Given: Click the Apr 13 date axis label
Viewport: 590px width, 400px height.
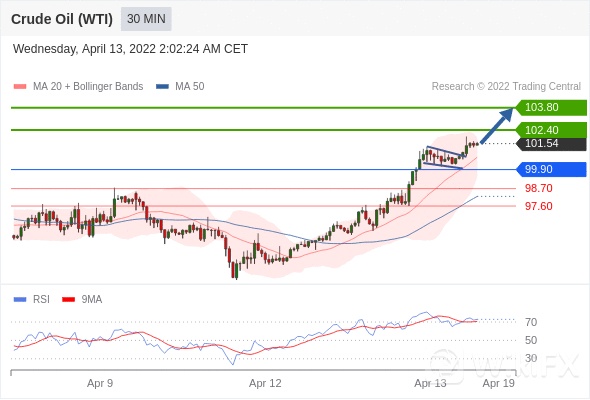Looking at the screenshot, I should (430, 383).
